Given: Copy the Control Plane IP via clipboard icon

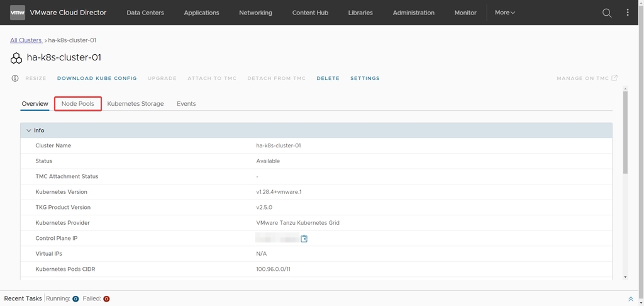Looking at the screenshot, I should point(304,239).
